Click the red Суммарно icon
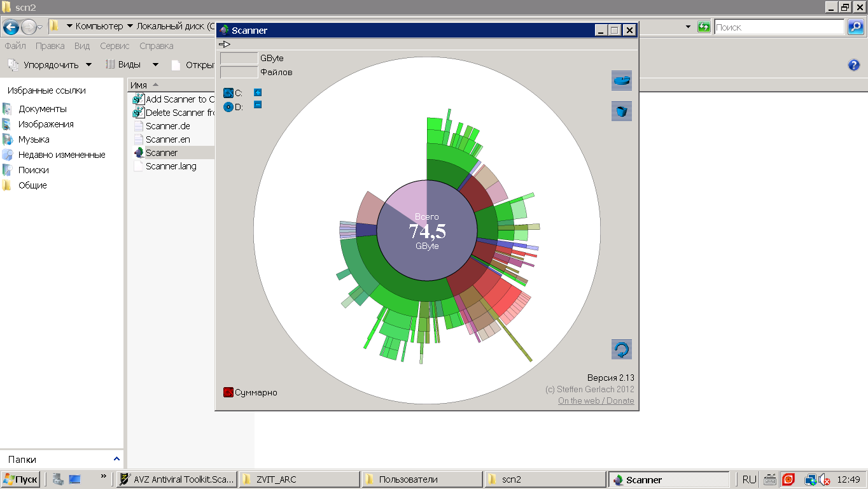 tap(228, 392)
